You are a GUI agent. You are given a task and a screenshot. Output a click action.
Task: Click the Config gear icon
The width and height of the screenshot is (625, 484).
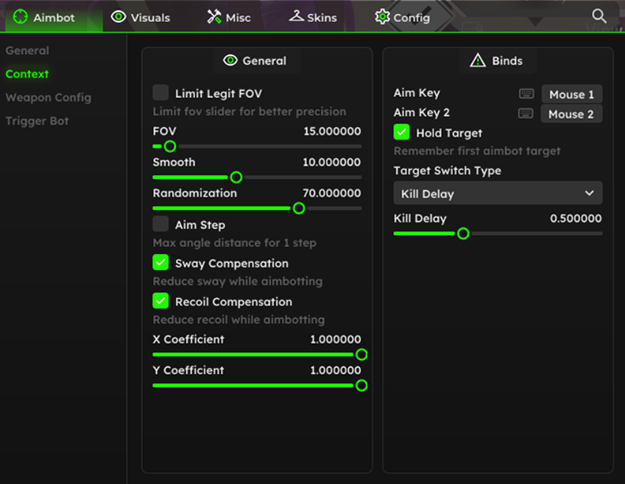pyautogui.click(x=382, y=17)
